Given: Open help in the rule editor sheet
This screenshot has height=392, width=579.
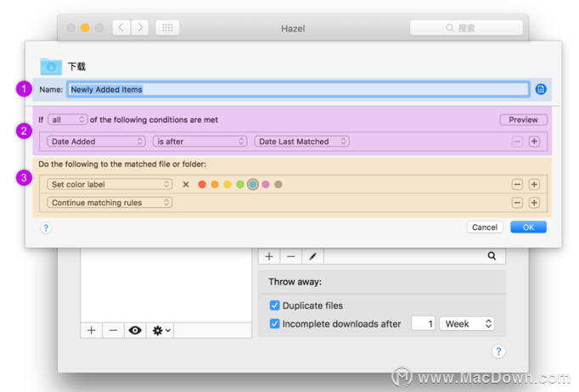Looking at the screenshot, I should [46, 228].
